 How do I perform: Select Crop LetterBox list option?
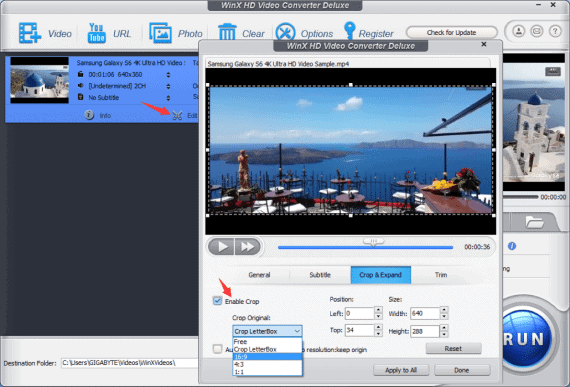click(268, 349)
